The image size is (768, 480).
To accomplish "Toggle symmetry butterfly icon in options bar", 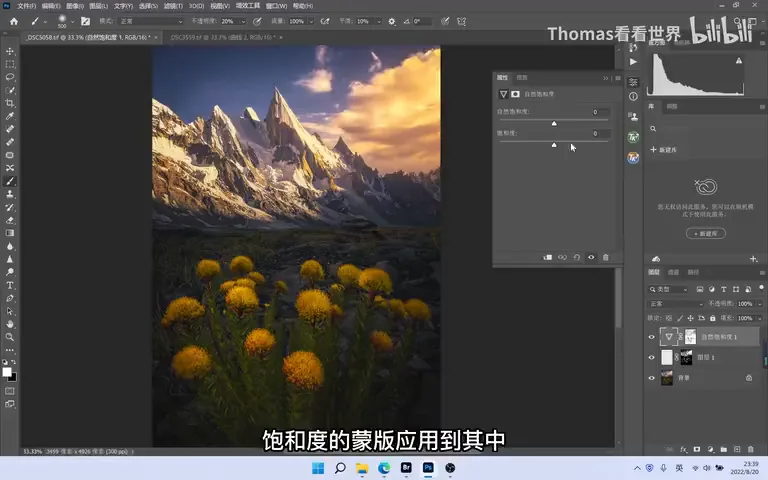I will [461, 22].
